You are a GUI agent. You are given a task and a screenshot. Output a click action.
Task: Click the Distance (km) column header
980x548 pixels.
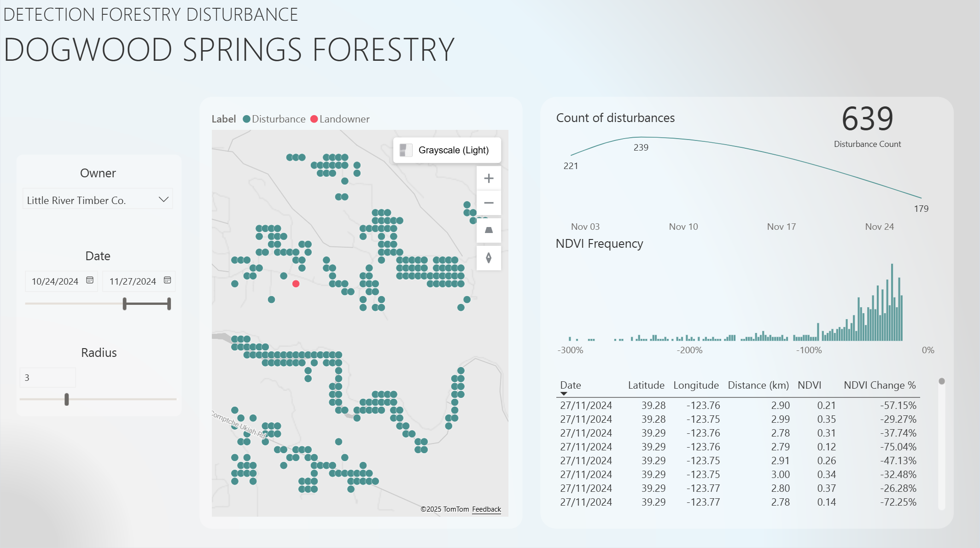pos(758,385)
